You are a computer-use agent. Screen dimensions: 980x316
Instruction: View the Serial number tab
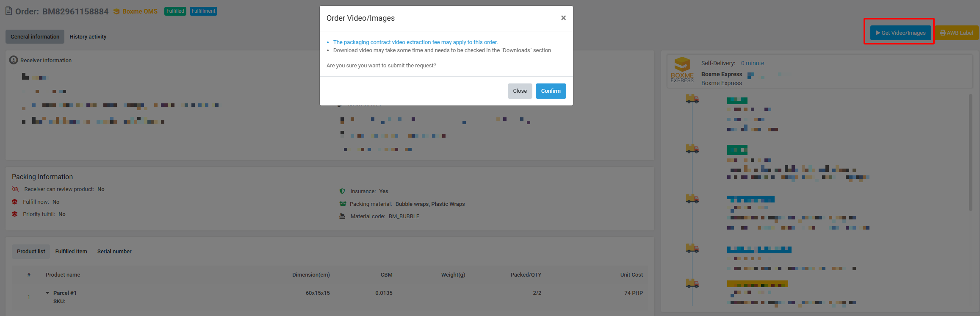click(114, 252)
